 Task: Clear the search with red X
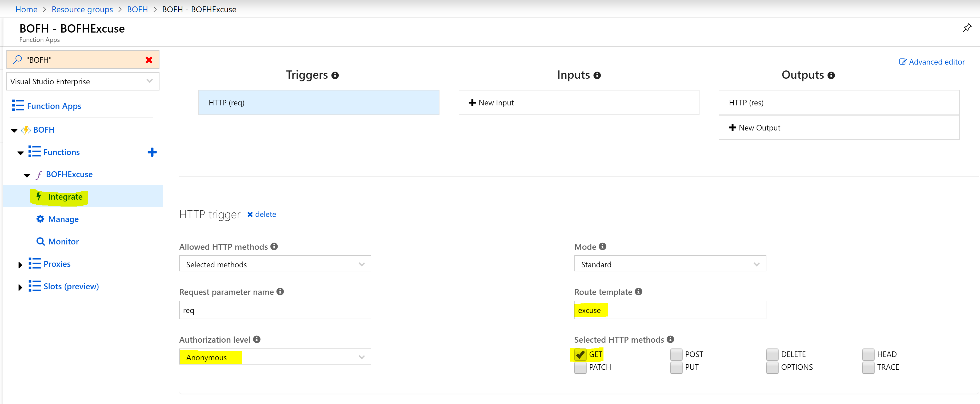[149, 60]
